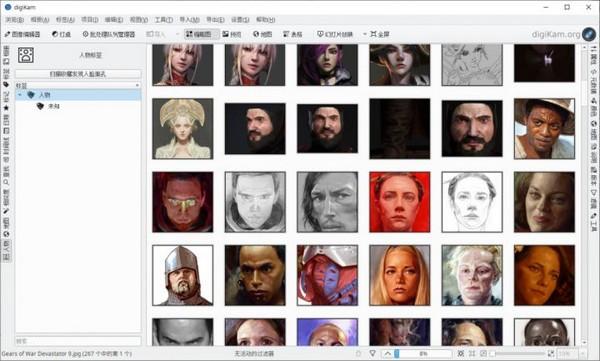This screenshot has height=361, width=600.
Task: Switch to 预览 preview mode
Action: [232, 34]
